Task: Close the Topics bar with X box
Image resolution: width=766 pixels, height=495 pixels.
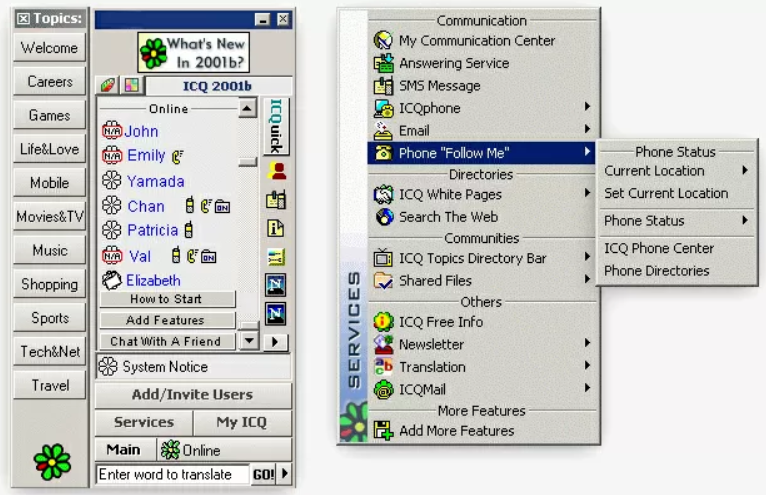Action: [x=23, y=19]
